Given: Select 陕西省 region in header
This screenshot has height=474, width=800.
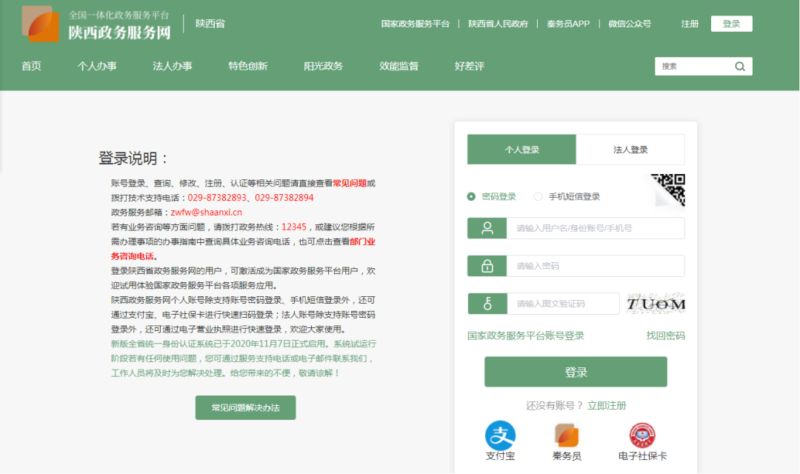Looking at the screenshot, I should pyautogui.click(x=210, y=23).
